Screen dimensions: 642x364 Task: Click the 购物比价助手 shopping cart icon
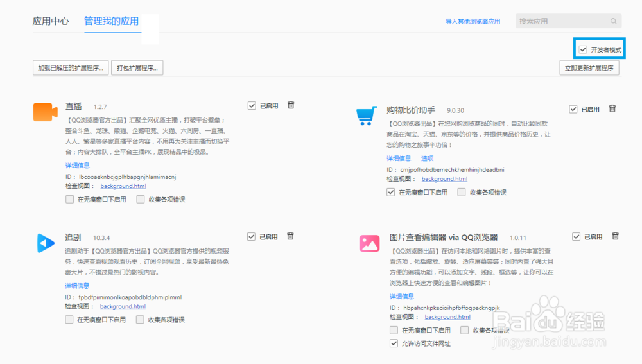click(x=366, y=116)
